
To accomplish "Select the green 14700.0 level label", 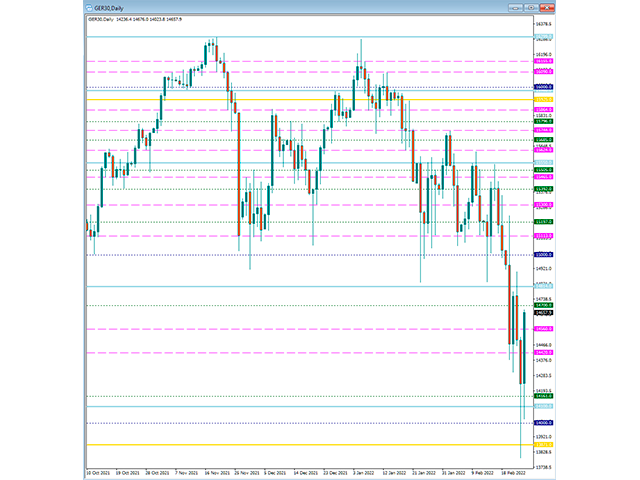I will (544, 305).
